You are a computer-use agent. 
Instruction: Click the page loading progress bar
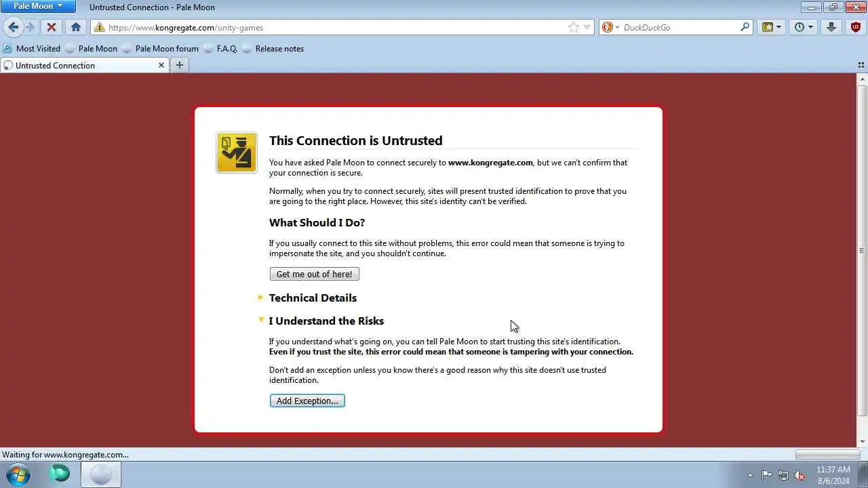(x=827, y=455)
